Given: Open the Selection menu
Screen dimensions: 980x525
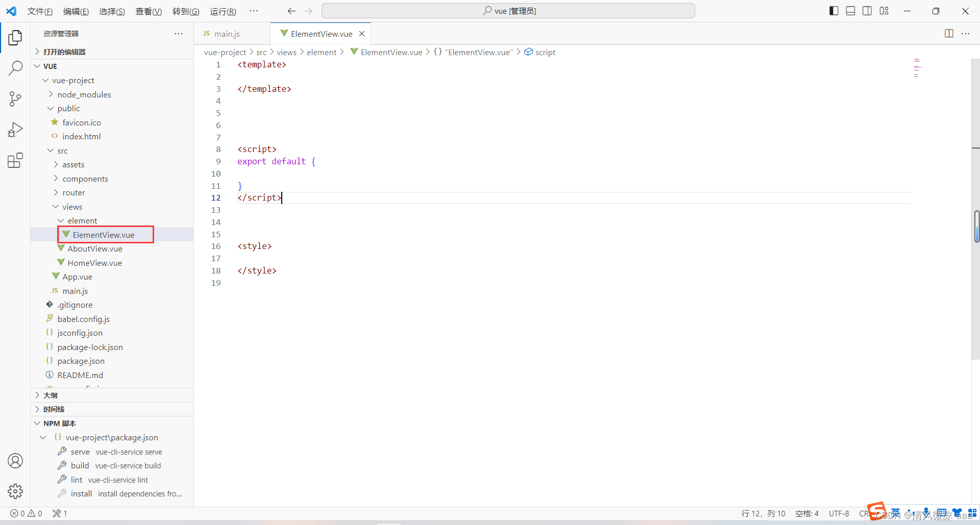Looking at the screenshot, I should (x=112, y=11).
